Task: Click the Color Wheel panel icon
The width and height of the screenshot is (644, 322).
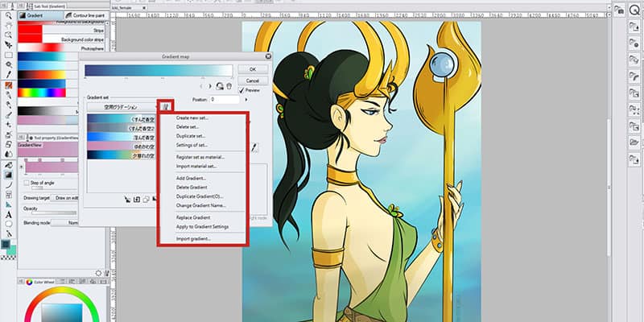Action: [x=29, y=283]
